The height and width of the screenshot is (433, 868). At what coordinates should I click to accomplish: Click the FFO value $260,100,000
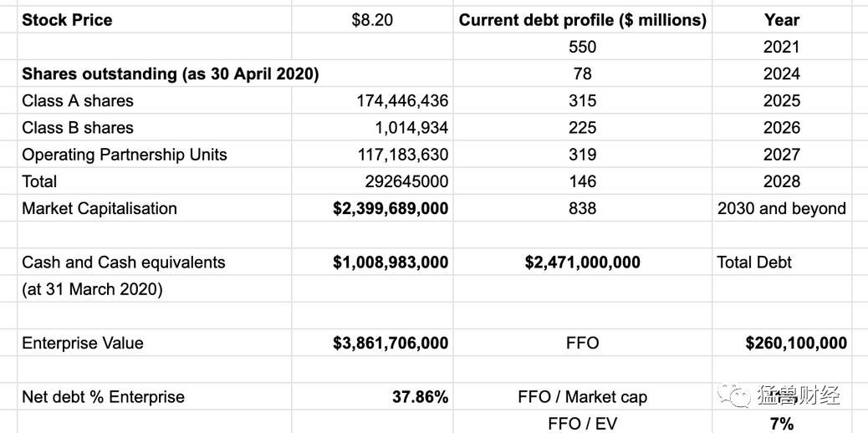(x=796, y=343)
